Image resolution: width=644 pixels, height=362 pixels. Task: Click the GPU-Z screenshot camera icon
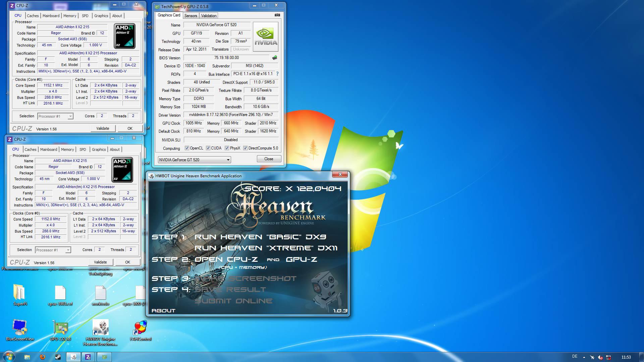(x=277, y=15)
